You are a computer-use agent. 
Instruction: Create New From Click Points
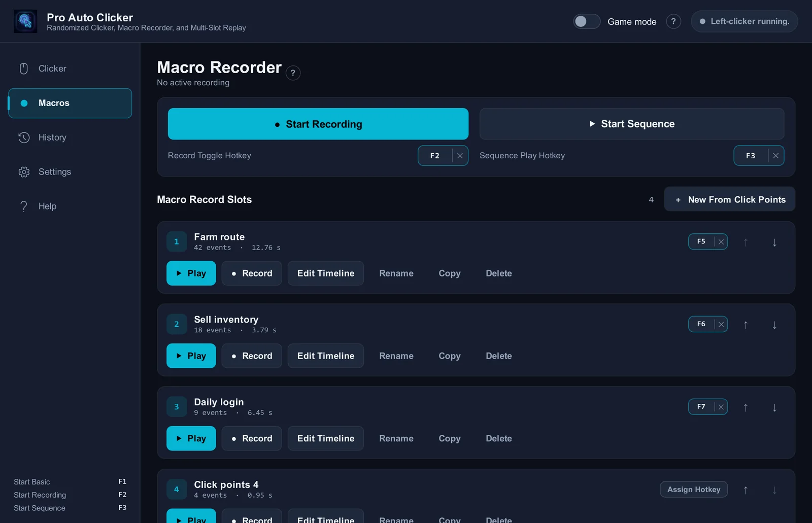tap(730, 199)
